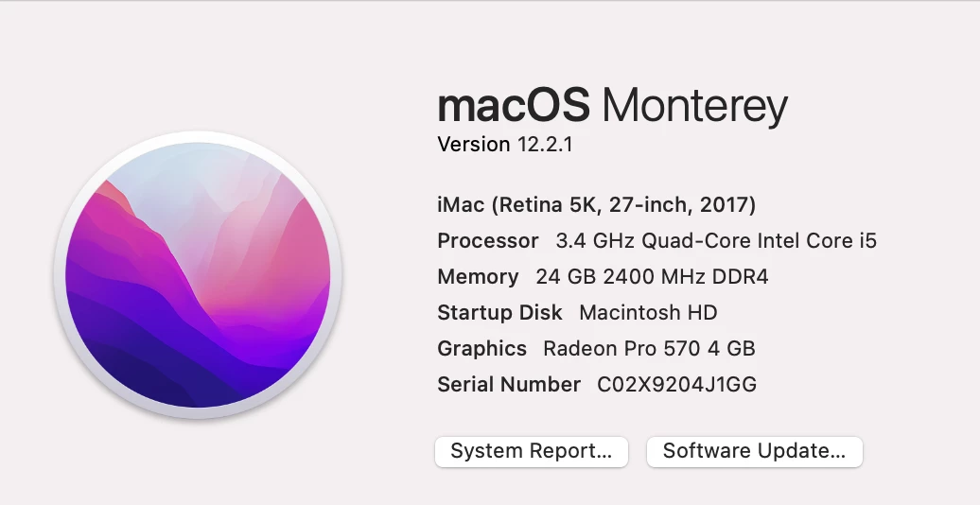Click the "Monterey" title word
The image size is (980, 505).
click(695, 106)
